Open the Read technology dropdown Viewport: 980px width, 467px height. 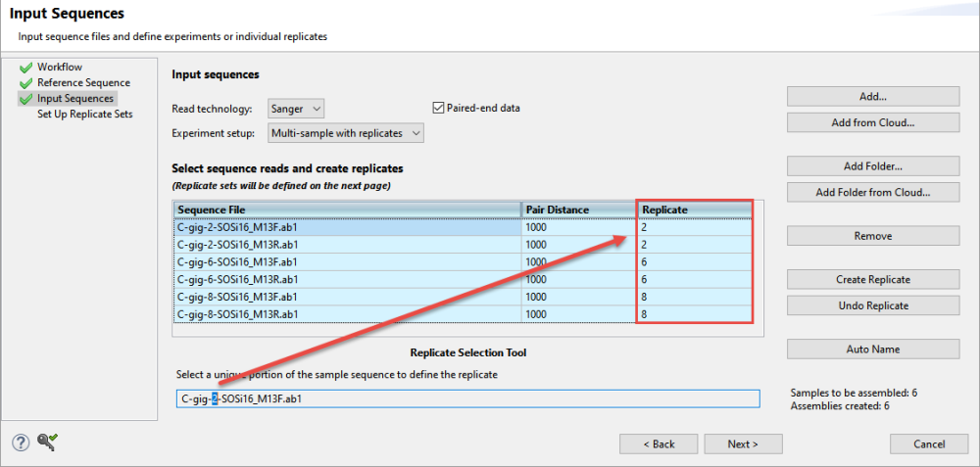point(296,109)
